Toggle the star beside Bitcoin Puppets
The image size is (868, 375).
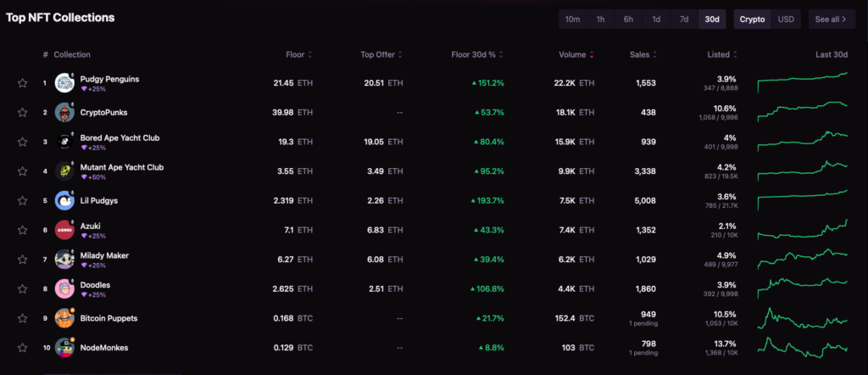pos(22,318)
